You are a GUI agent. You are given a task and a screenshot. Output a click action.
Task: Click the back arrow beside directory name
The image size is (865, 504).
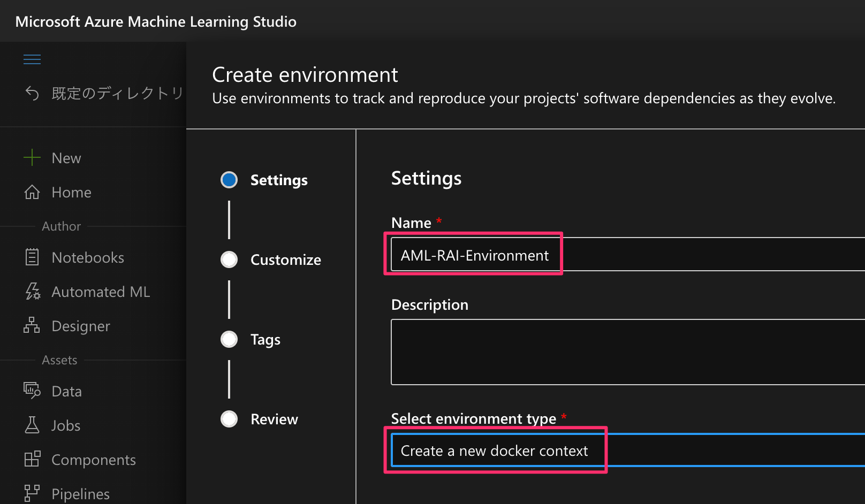(x=32, y=94)
